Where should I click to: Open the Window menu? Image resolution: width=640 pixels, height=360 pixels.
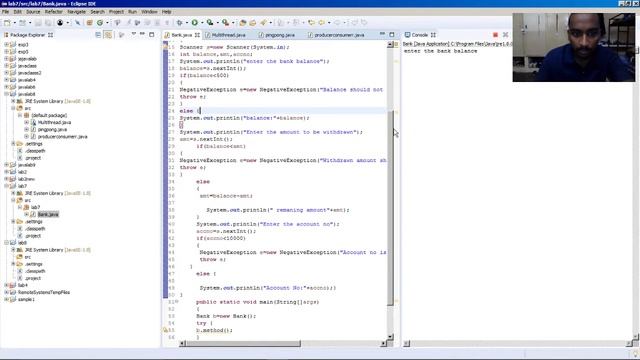click(149, 12)
